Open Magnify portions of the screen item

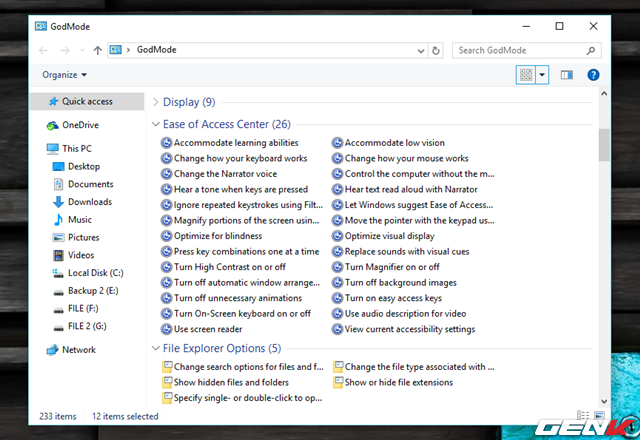point(240,220)
